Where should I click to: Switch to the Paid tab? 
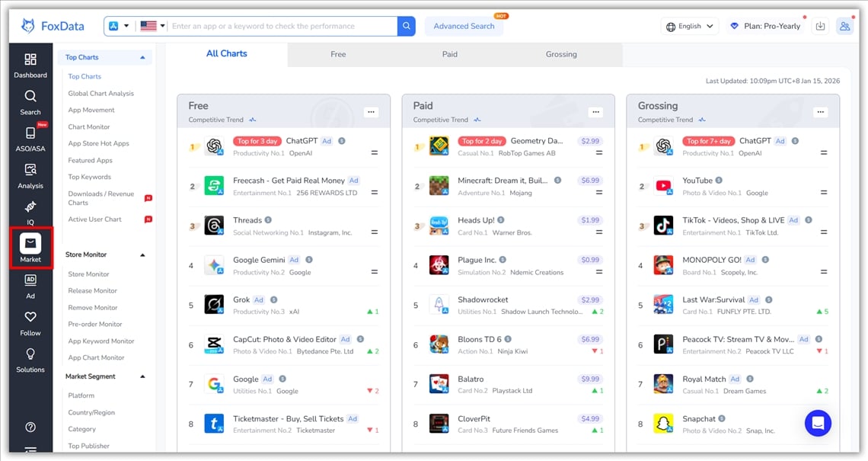tap(449, 54)
